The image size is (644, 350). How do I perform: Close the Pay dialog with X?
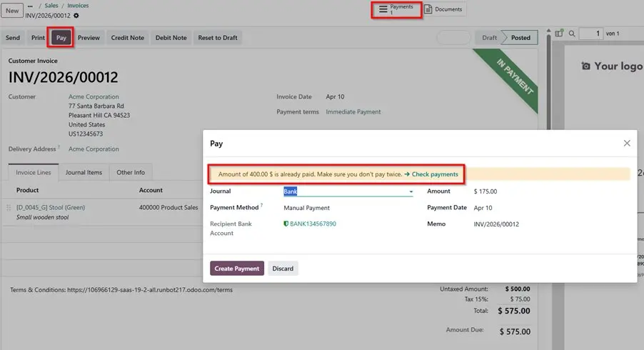[x=627, y=143]
